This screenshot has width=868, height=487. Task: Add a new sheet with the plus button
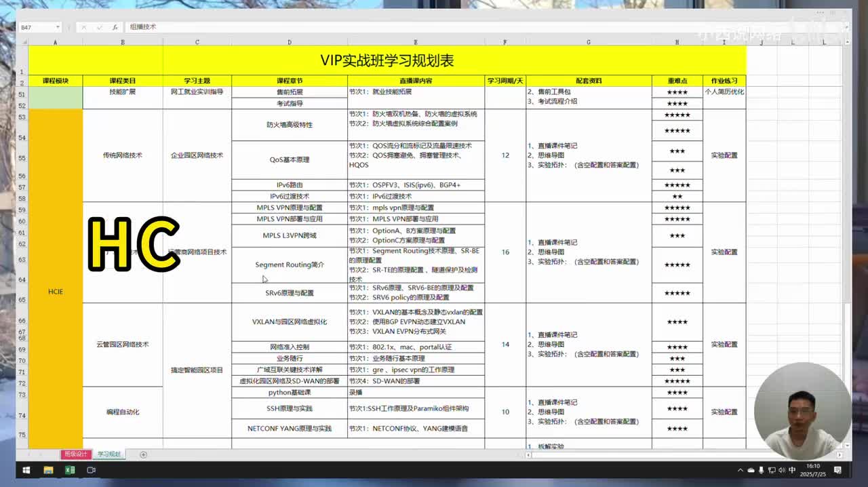(143, 454)
